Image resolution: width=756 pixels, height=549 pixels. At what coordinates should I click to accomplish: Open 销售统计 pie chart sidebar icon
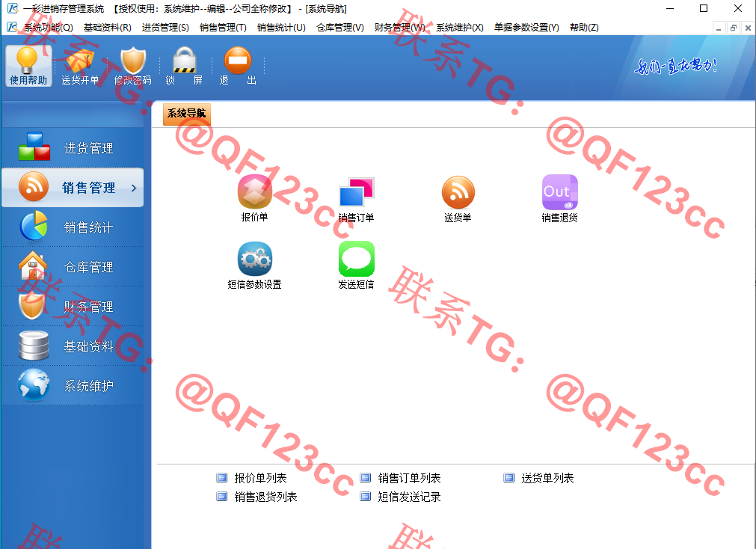tap(33, 226)
